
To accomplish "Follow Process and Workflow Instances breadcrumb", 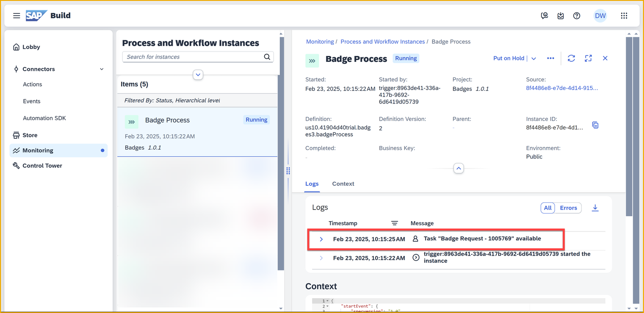I will (382, 42).
